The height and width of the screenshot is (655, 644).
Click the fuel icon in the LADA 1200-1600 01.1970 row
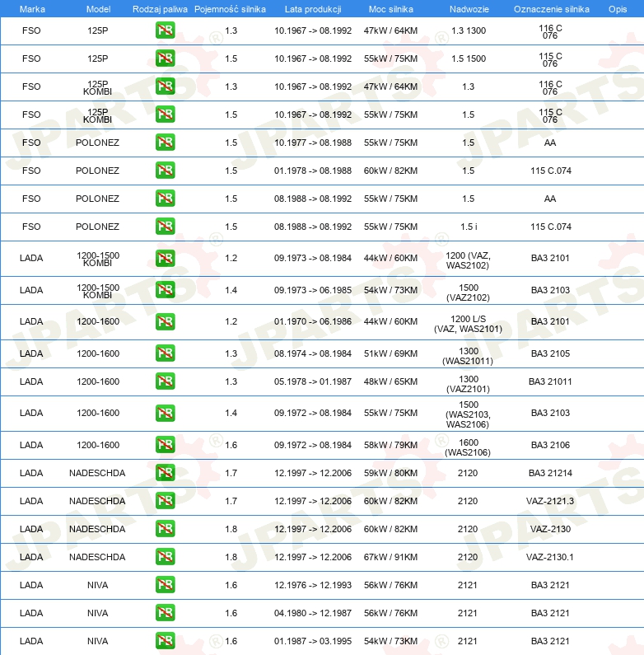tap(165, 321)
